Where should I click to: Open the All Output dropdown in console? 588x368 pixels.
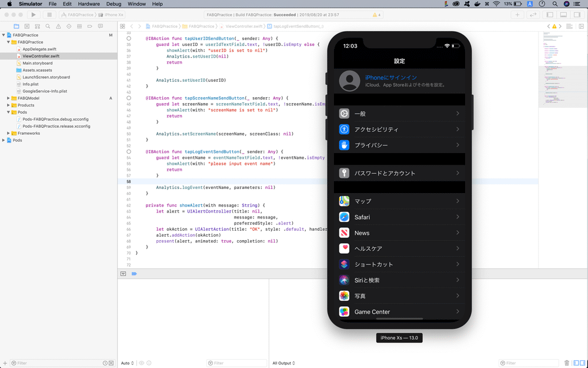283,363
